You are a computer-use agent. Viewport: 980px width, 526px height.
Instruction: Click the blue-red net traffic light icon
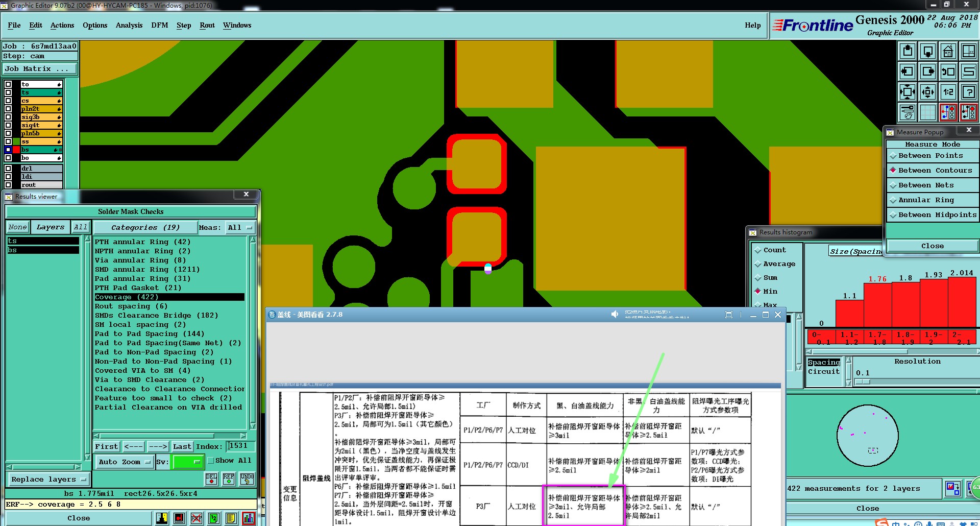[x=948, y=112]
